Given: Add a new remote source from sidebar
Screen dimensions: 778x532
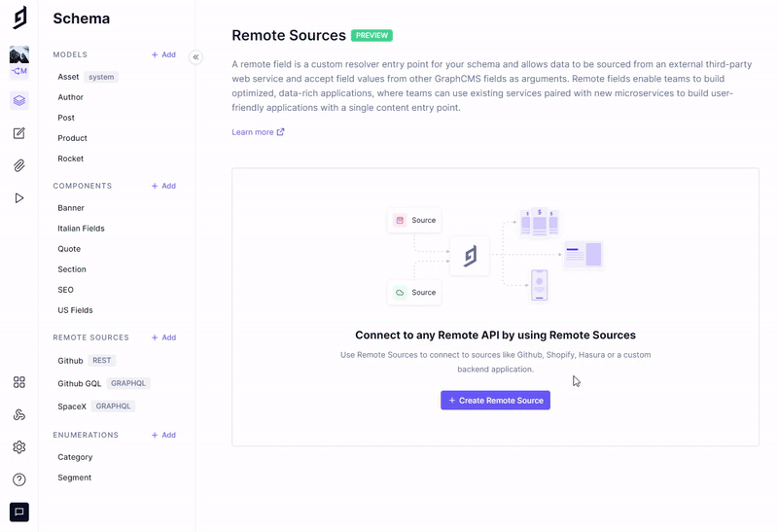Looking at the screenshot, I should tap(163, 337).
